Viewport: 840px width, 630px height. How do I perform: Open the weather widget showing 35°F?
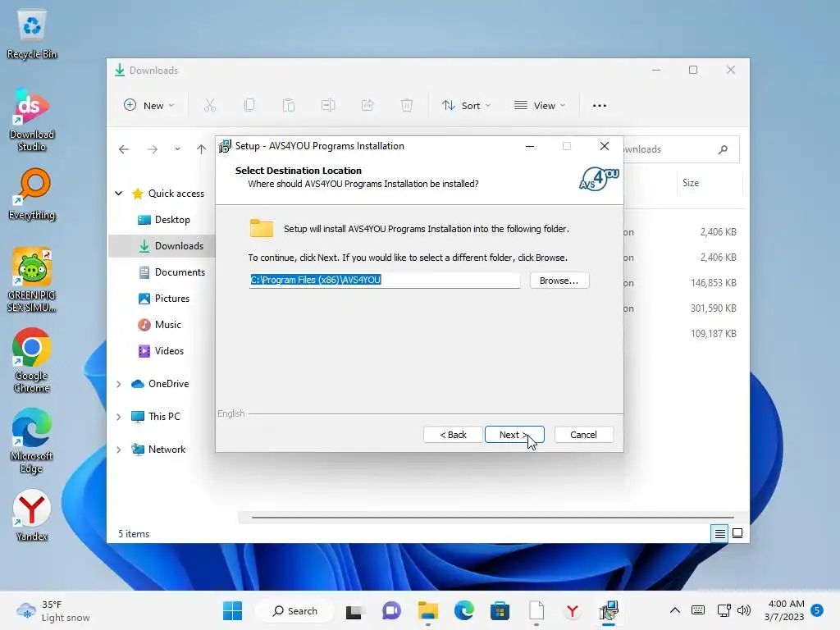(x=53, y=610)
